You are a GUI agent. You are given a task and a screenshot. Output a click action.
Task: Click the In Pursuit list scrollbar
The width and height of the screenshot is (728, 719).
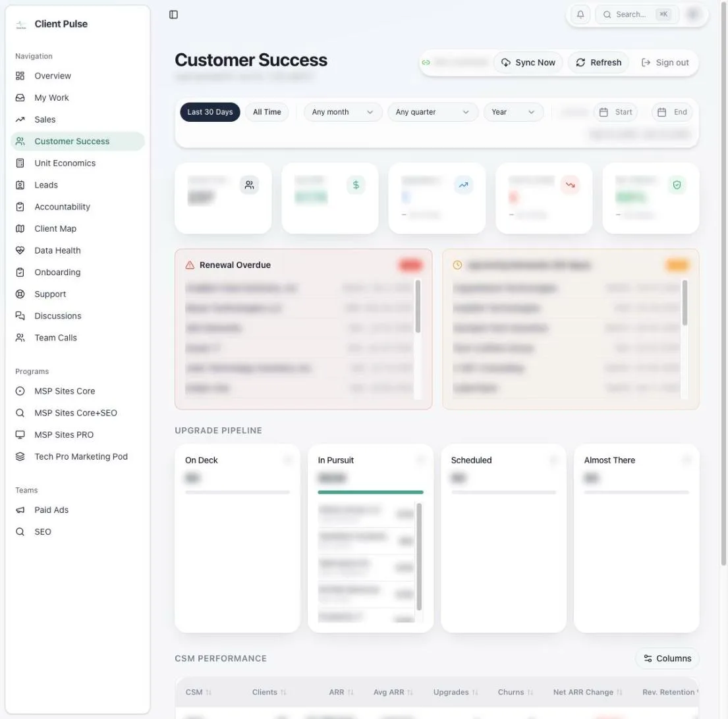pyautogui.click(x=419, y=556)
